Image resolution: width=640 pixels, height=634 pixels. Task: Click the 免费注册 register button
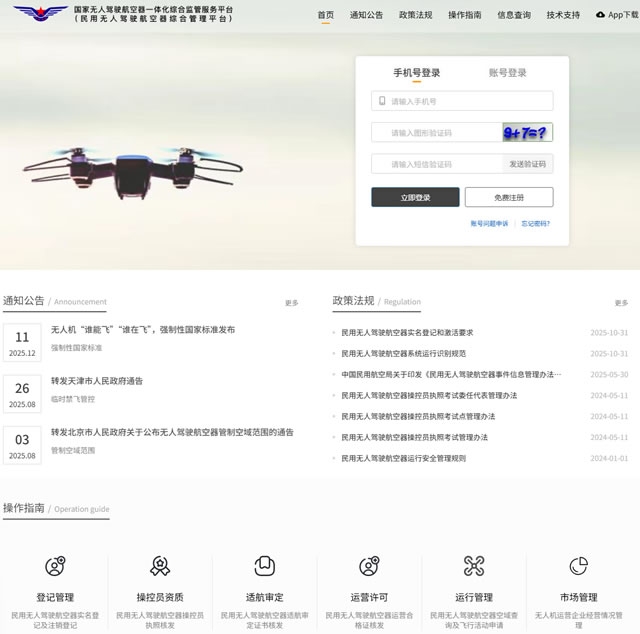[x=509, y=197]
